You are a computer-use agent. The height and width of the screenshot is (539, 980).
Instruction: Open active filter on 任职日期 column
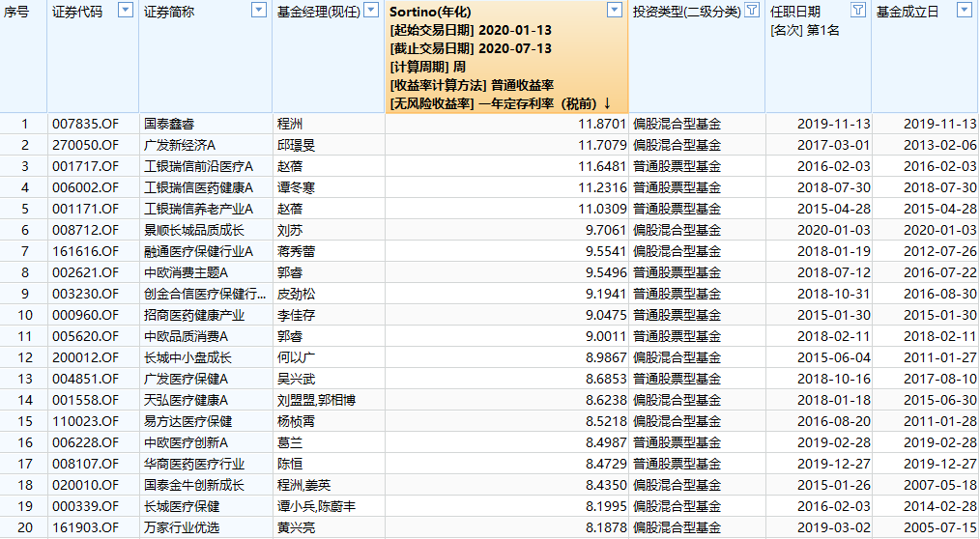(858, 10)
